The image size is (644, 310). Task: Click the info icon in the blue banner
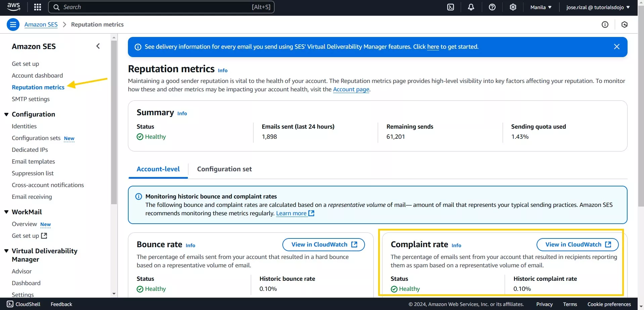point(138,47)
